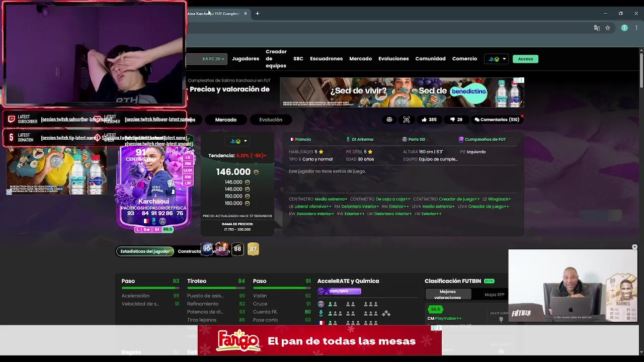Open the D1 Arkema league link
The image size is (644, 362).
pos(359,139)
